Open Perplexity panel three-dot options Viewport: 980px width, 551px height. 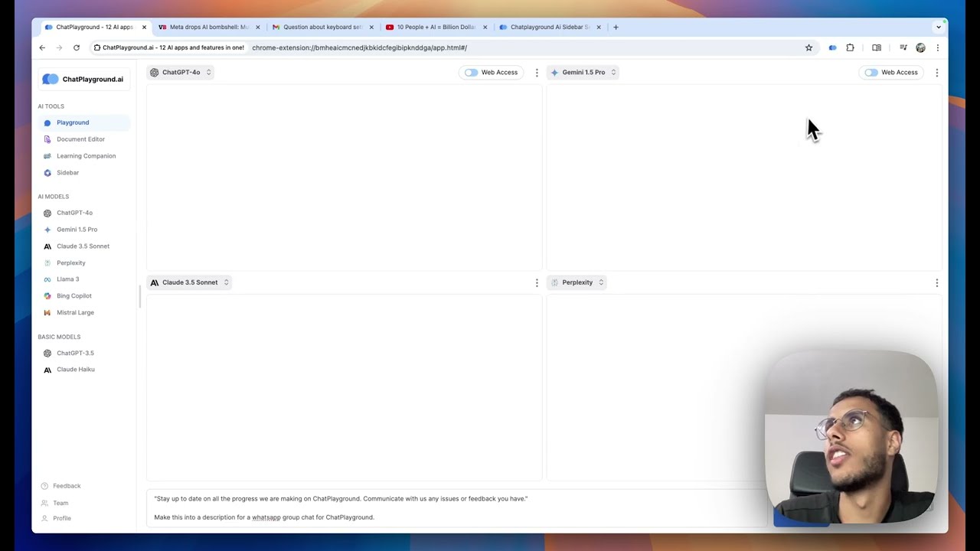pos(937,283)
